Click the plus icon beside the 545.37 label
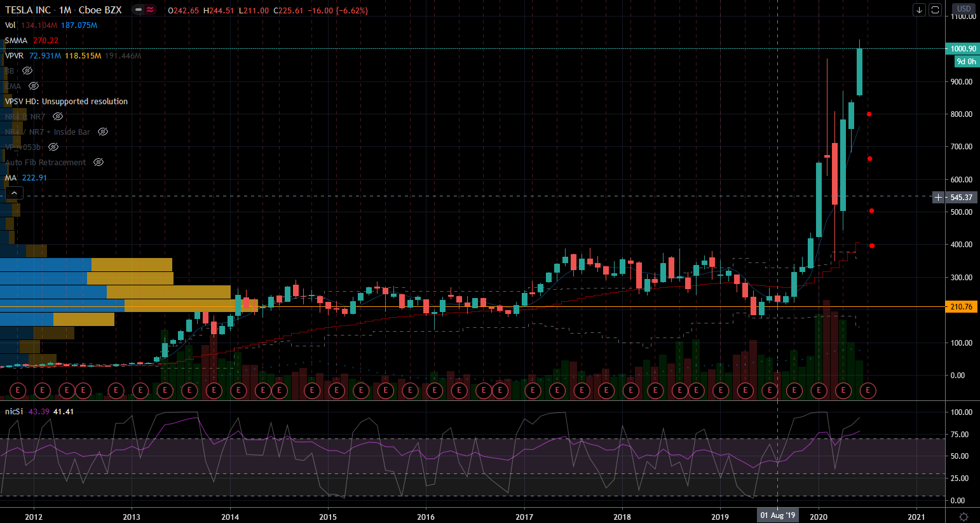980x523 pixels. [x=938, y=197]
